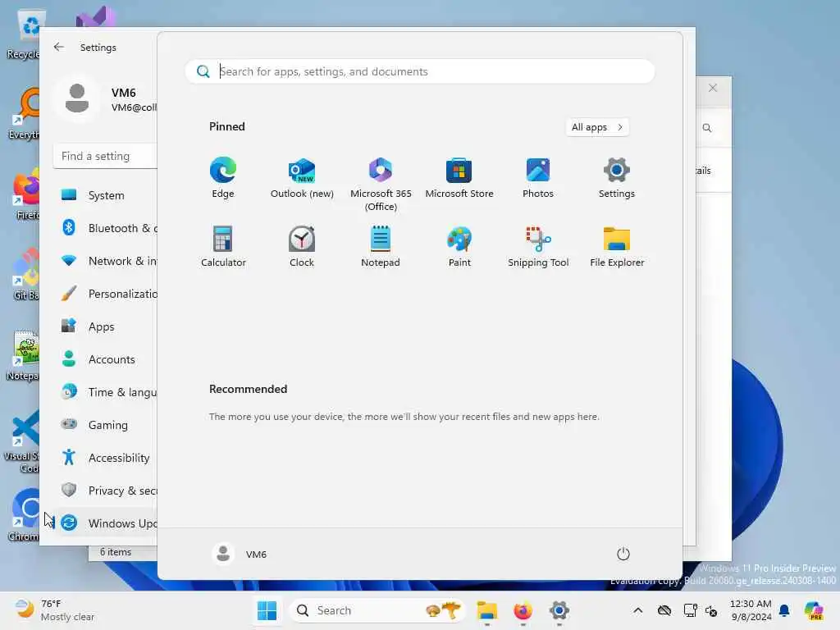Show hidden tray icons chevron
The height and width of the screenshot is (630, 840).
click(638, 610)
